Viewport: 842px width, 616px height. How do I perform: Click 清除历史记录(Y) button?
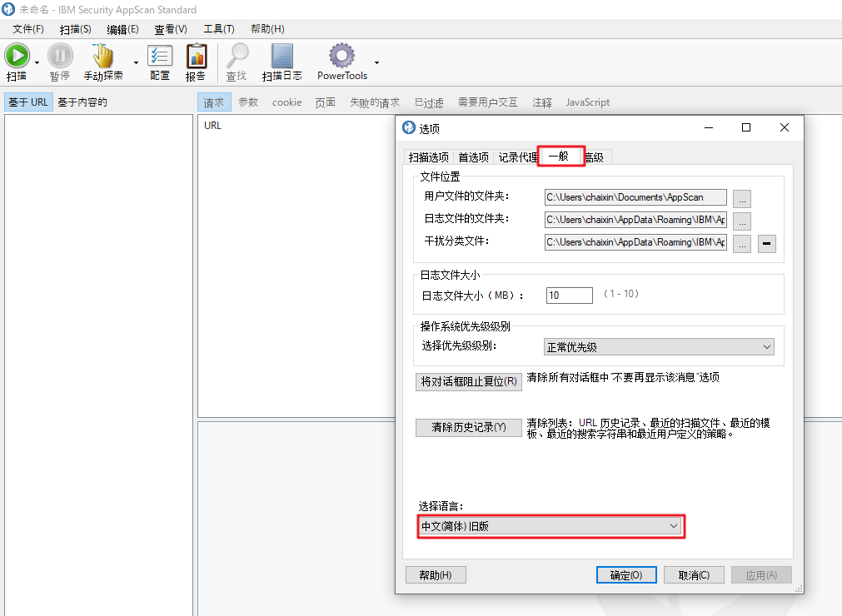point(468,428)
